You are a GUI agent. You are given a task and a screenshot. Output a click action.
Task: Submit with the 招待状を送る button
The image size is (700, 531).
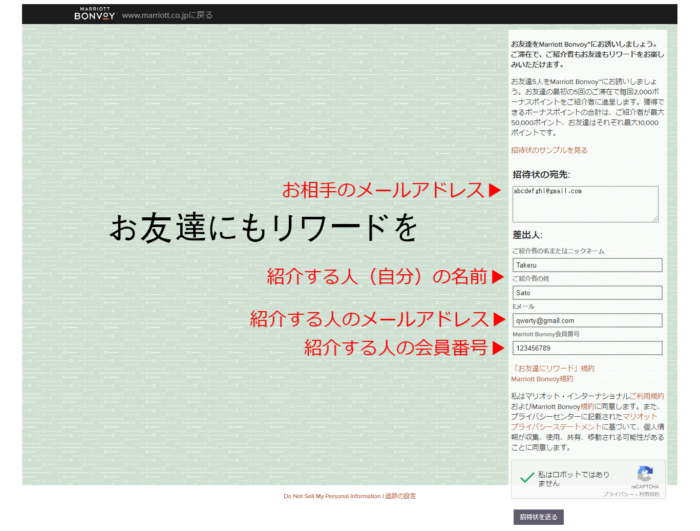point(538,517)
